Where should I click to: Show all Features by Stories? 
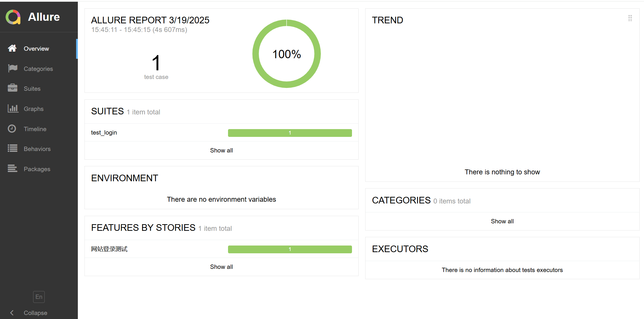(221, 267)
